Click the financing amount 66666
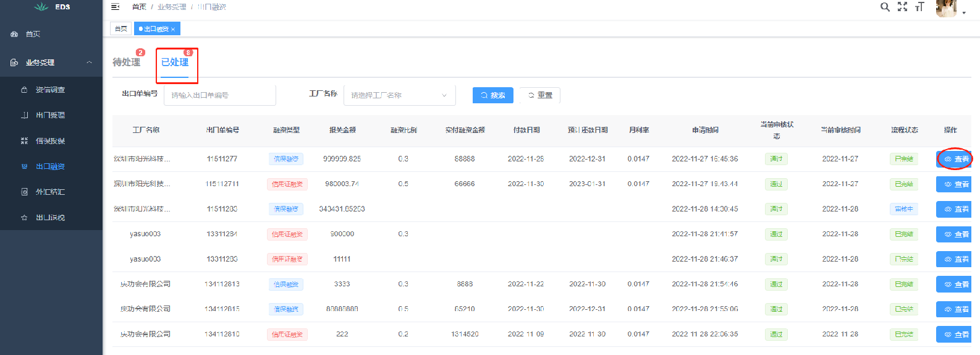980x355 pixels. pos(465,184)
